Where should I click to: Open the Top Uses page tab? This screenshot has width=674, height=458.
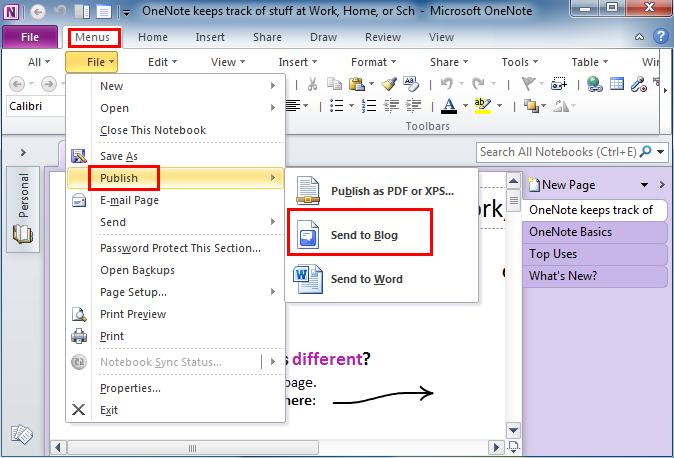[x=594, y=254]
